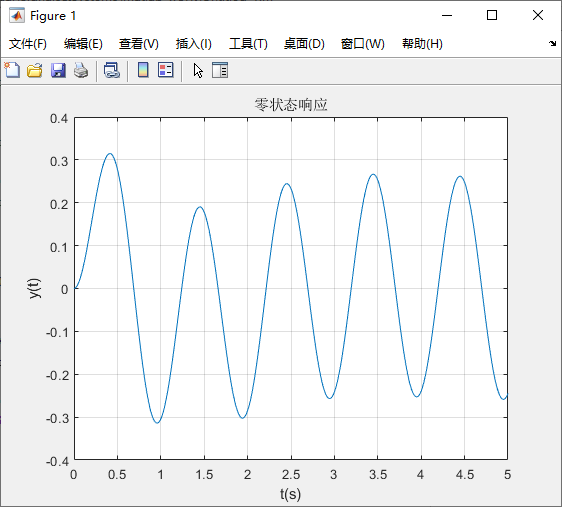Open the Property Inspector panel icon

220,70
